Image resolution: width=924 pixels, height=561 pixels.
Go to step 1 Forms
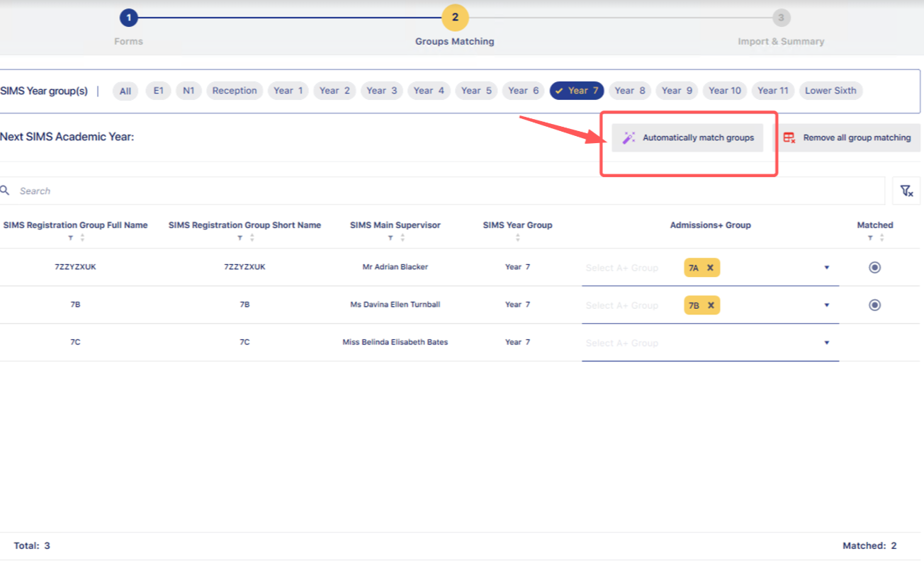128,18
